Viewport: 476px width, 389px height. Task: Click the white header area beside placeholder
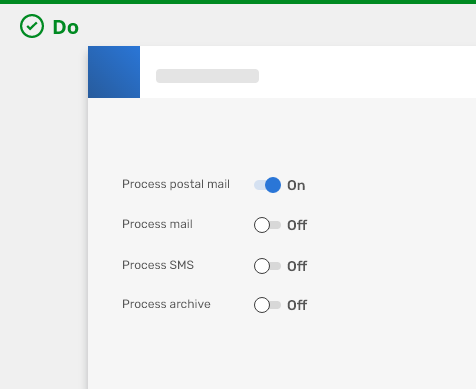[367, 72]
